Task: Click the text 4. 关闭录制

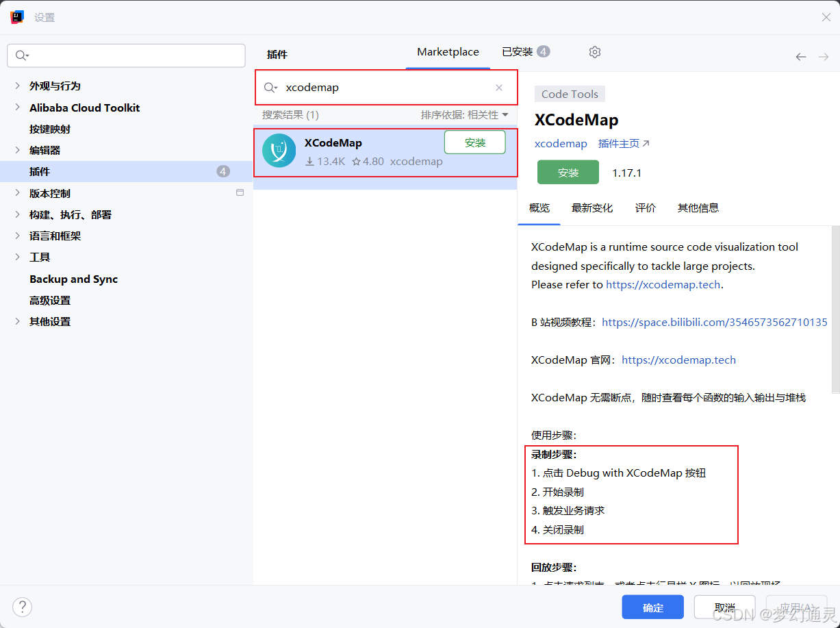Action: coord(557,529)
